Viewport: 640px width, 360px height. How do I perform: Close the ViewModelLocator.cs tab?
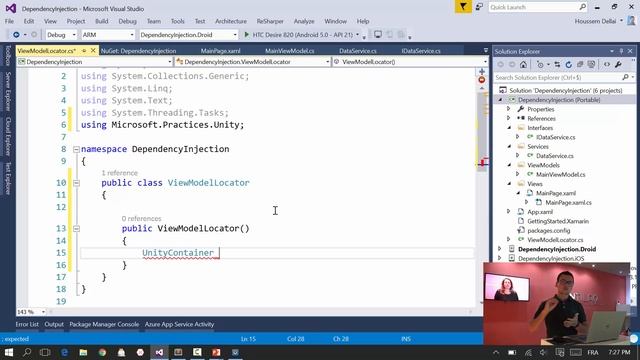pos(93,51)
